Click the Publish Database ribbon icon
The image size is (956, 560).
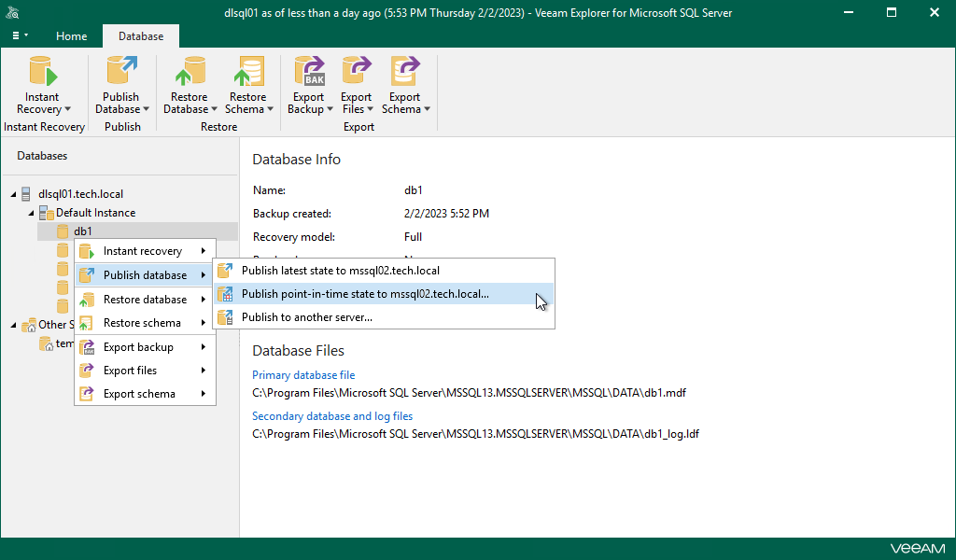[121, 71]
